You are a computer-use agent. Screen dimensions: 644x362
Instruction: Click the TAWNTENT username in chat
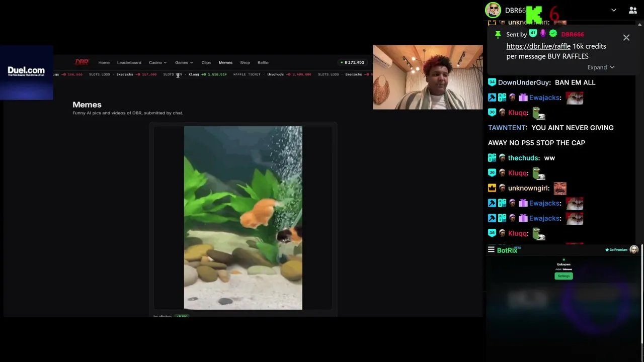click(x=508, y=128)
